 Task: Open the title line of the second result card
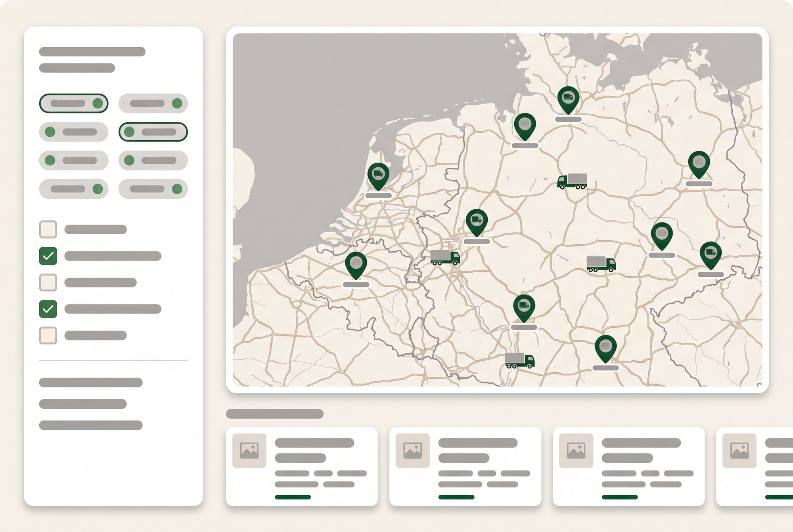(478, 443)
